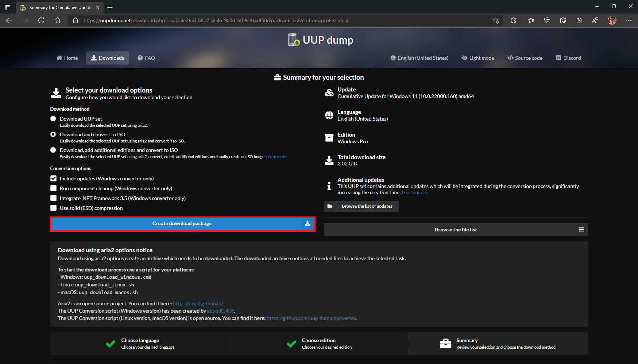Click the Summary step

click(x=498, y=344)
